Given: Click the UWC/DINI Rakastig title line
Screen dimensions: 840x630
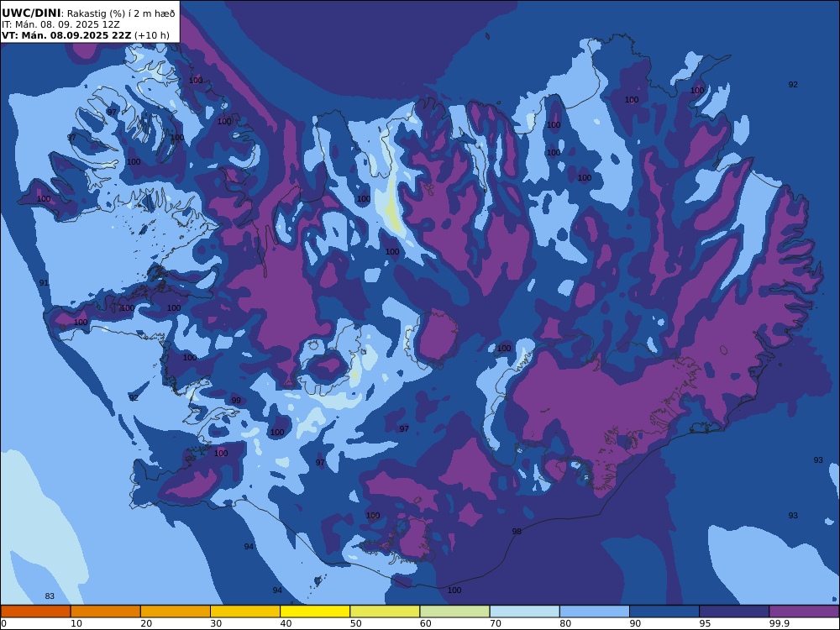Looking at the screenshot, I should click(88, 13).
